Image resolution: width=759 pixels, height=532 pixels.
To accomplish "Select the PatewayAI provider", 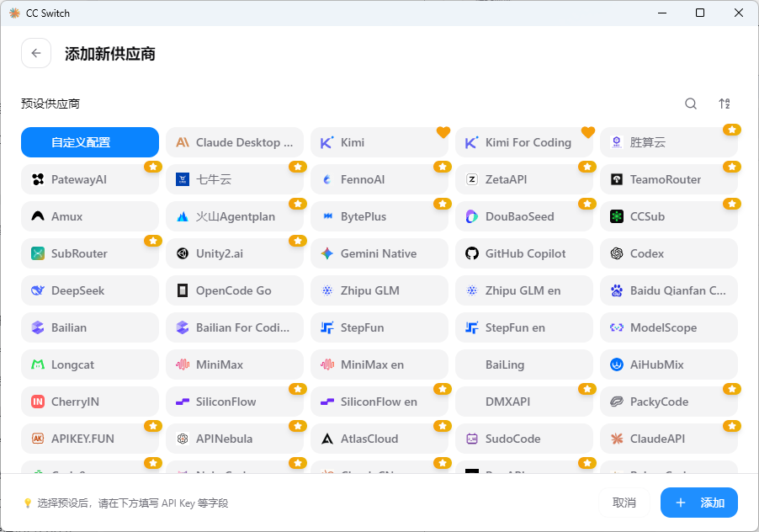I will (x=90, y=179).
